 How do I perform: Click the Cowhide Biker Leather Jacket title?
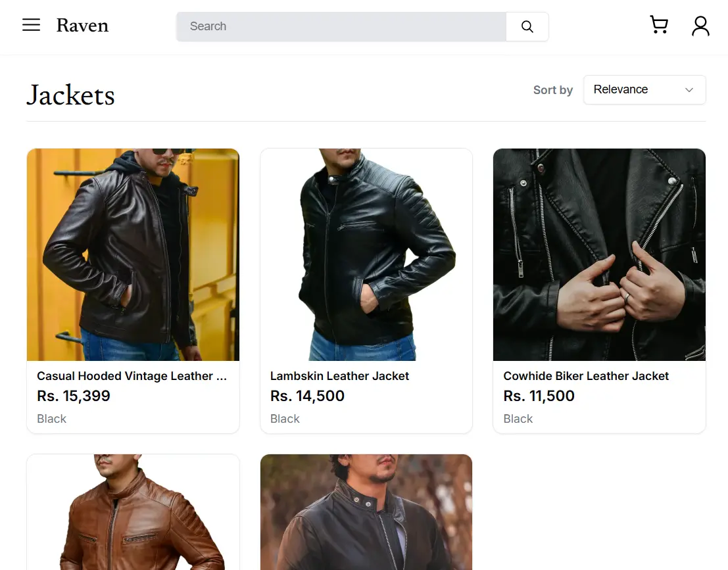click(x=586, y=376)
